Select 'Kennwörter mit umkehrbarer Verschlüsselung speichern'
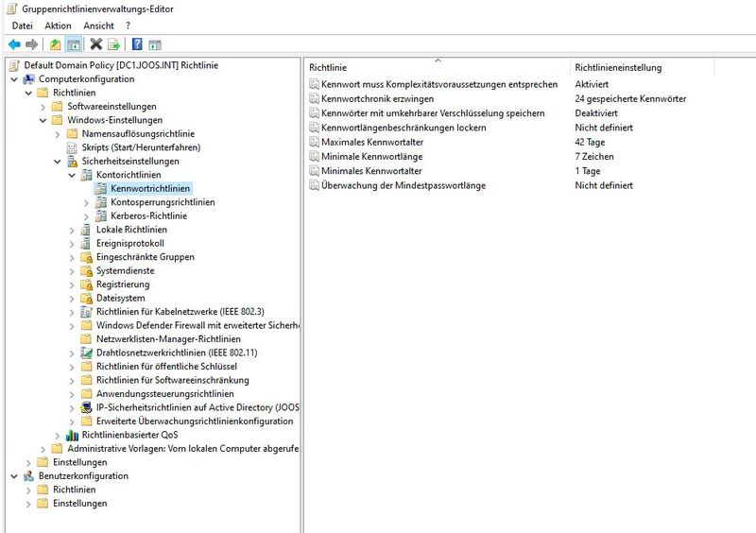756x533 pixels. (x=433, y=113)
